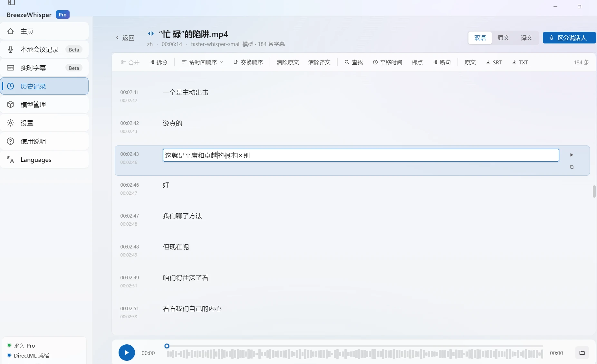
Task: Select subtitle line 好
Action: click(x=166, y=185)
